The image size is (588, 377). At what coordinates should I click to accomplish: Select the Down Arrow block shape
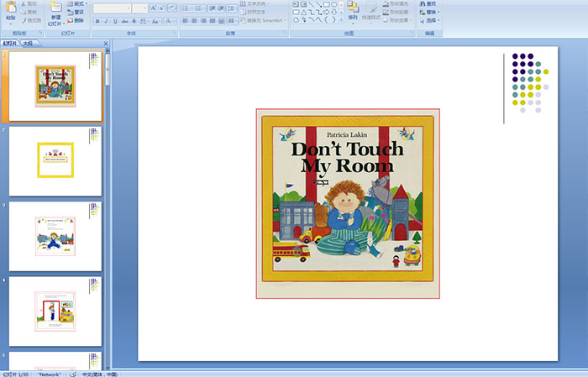[x=333, y=13]
